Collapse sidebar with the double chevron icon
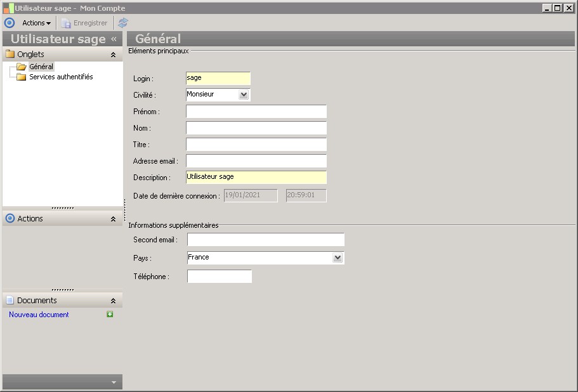 pos(114,39)
